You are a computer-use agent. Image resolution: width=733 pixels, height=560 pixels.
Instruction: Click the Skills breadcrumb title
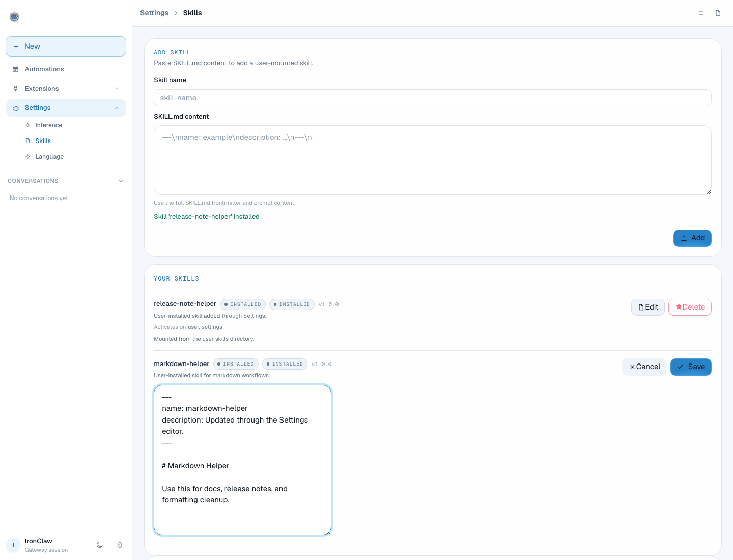pos(192,13)
